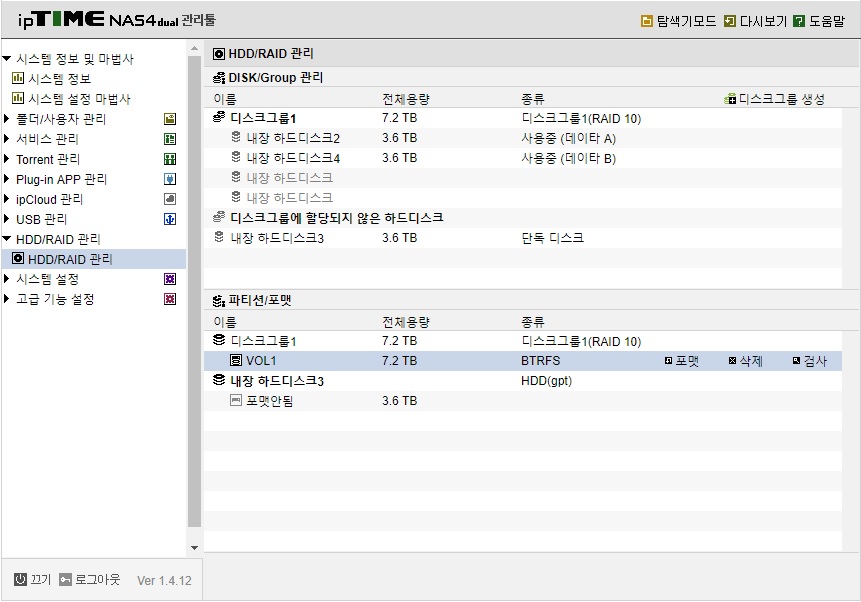This screenshot has width=861, height=602.
Task: Click 삭제 button for VOL1
Action: [745, 361]
